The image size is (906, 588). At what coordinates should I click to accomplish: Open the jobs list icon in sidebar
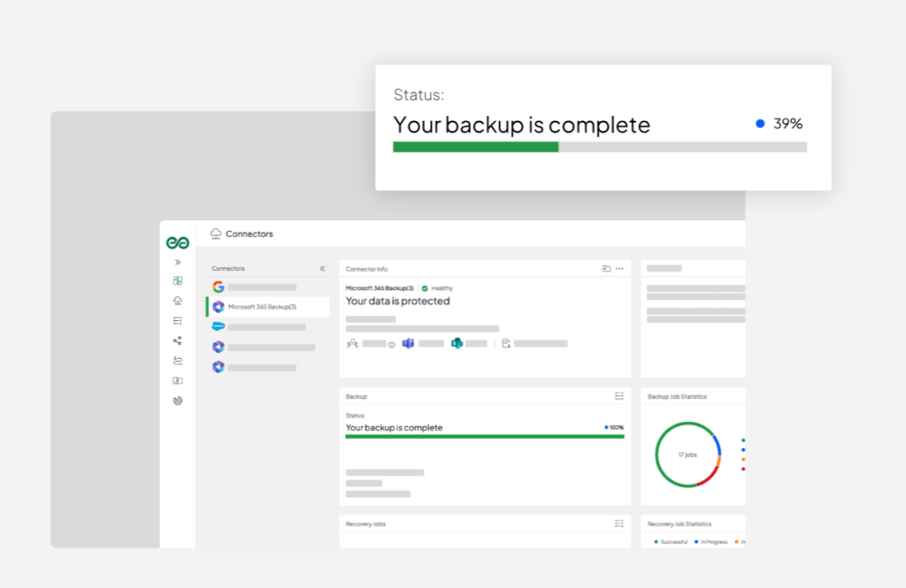(178, 321)
